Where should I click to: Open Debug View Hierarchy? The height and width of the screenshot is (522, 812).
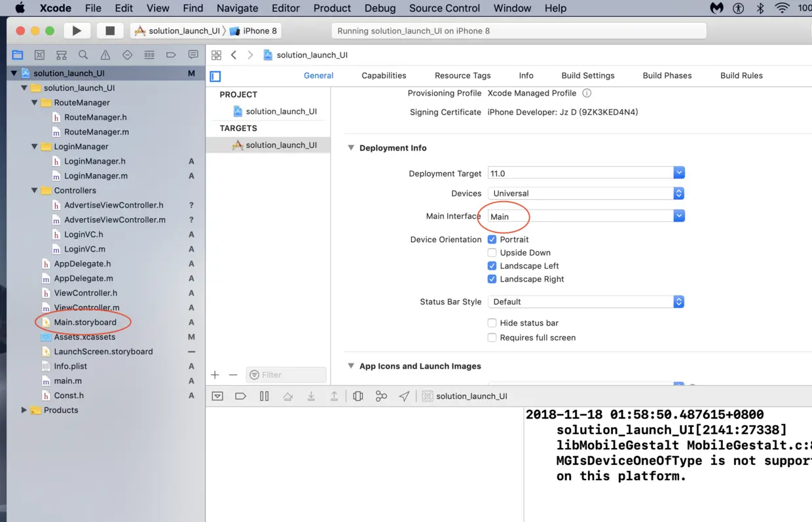pyautogui.click(x=358, y=396)
